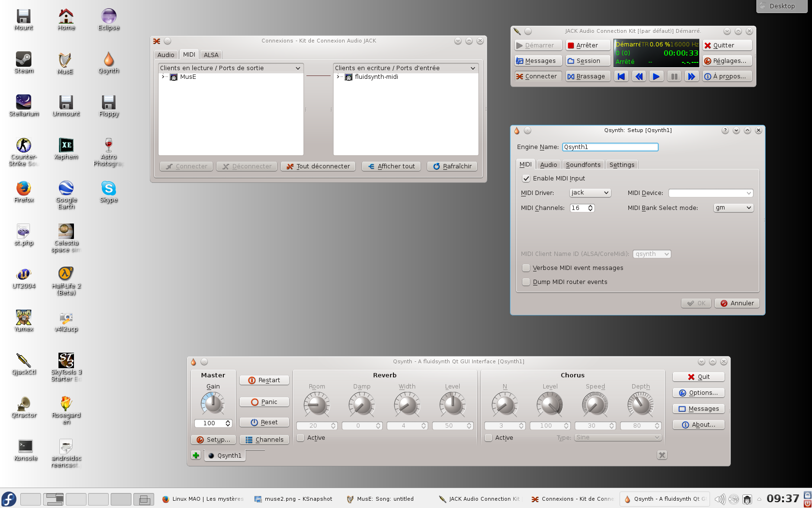
Task: Open the MIDI Driver jack dropdown
Action: [590, 193]
